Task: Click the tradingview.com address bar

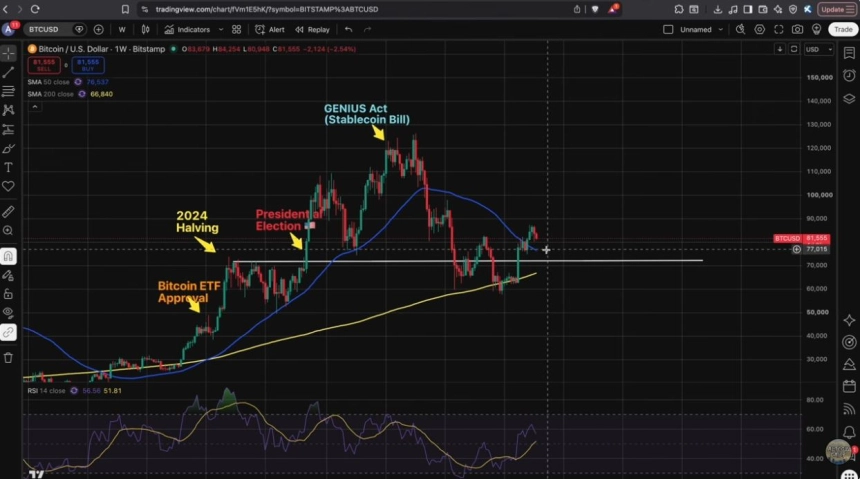Action: [x=267, y=9]
